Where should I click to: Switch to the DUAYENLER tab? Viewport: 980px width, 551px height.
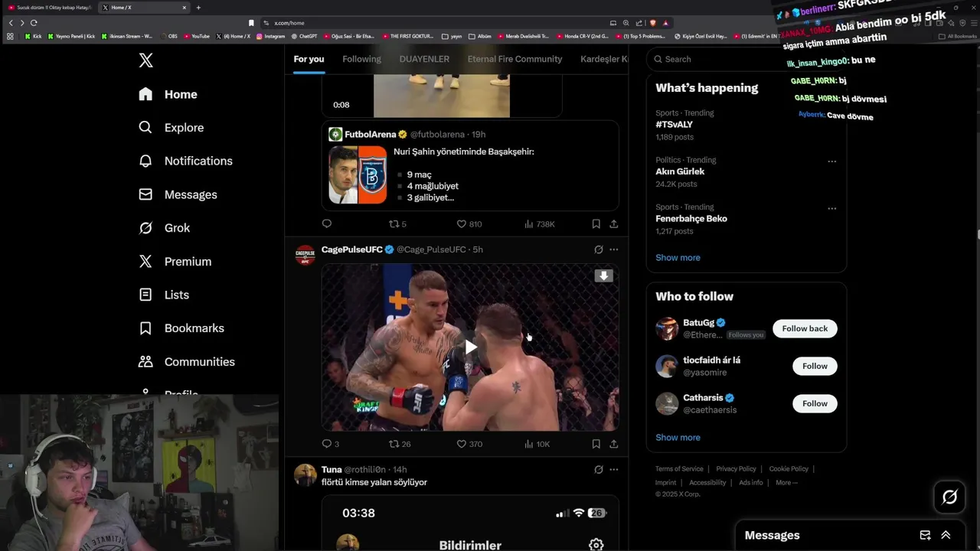tap(424, 59)
